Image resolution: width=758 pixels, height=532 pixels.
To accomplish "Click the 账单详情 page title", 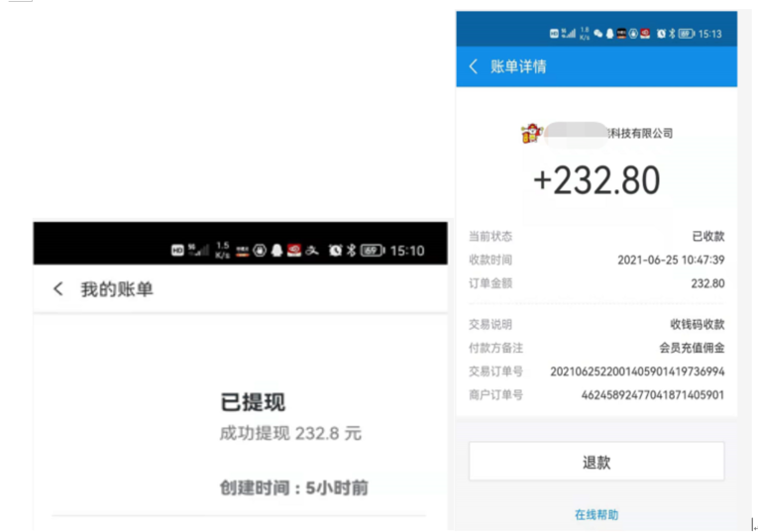I will [518, 66].
